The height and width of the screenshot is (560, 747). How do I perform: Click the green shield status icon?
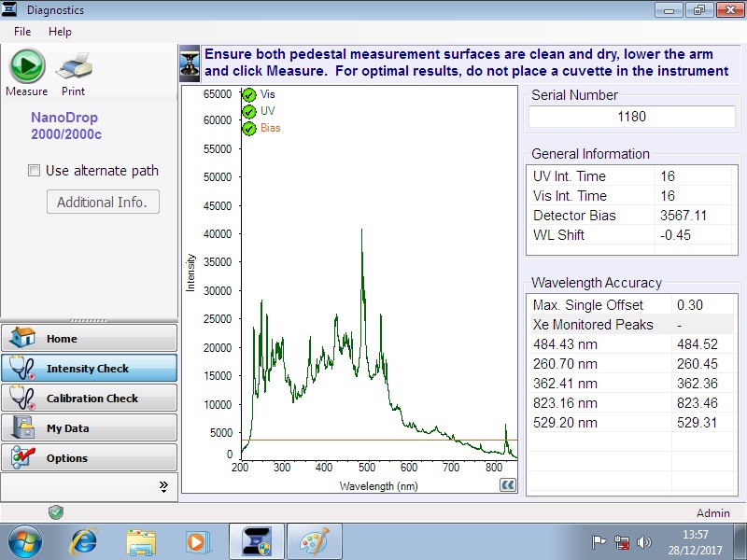(56, 512)
